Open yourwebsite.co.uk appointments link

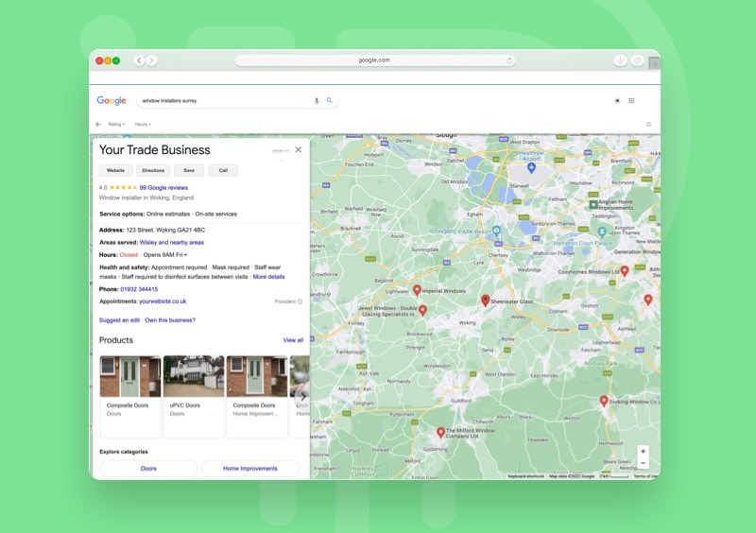pos(163,301)
